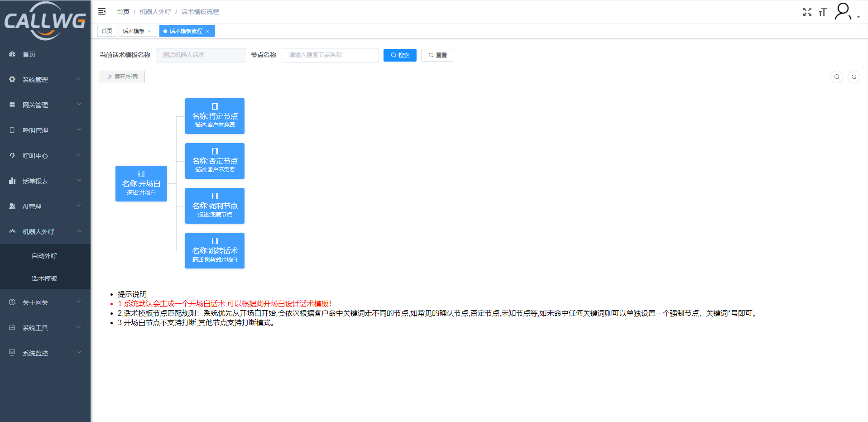
Task: Select the 肯定节点 flow node
Action: [215, 116]
